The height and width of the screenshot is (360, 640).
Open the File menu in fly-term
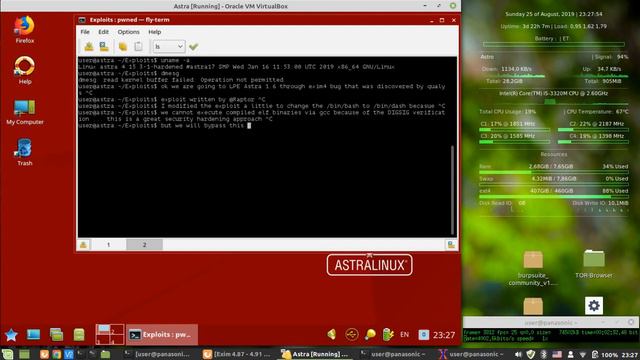[85, 32]
